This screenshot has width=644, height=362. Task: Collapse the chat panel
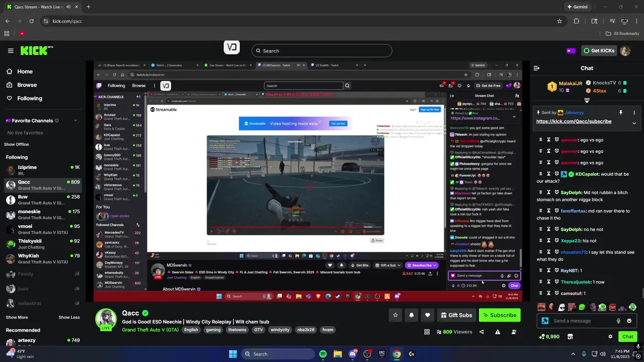point(536,68)
